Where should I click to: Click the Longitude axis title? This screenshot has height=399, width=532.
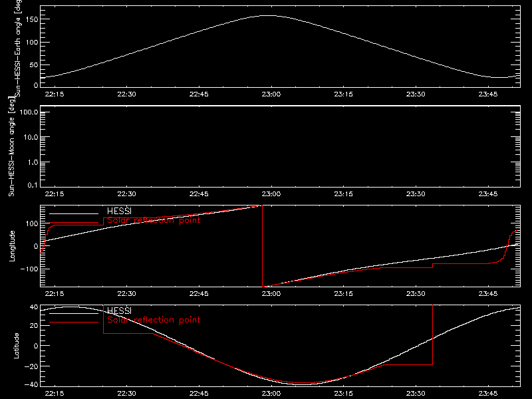click(12, 246)
